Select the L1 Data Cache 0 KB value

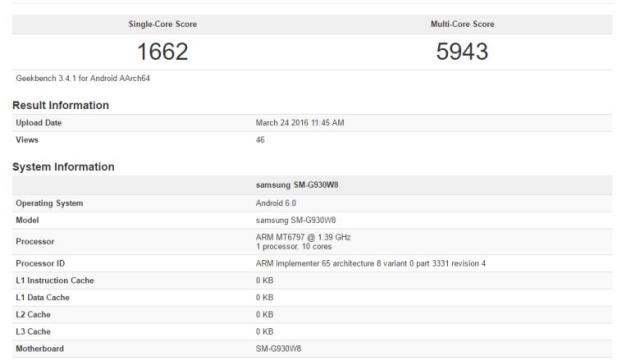[264, 298]
